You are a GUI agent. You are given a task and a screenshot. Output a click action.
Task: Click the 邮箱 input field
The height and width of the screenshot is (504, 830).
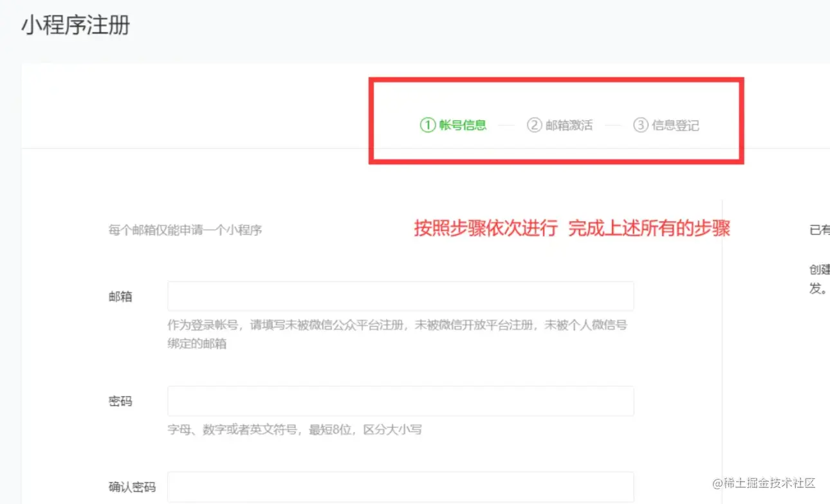[x=401, y=296]
